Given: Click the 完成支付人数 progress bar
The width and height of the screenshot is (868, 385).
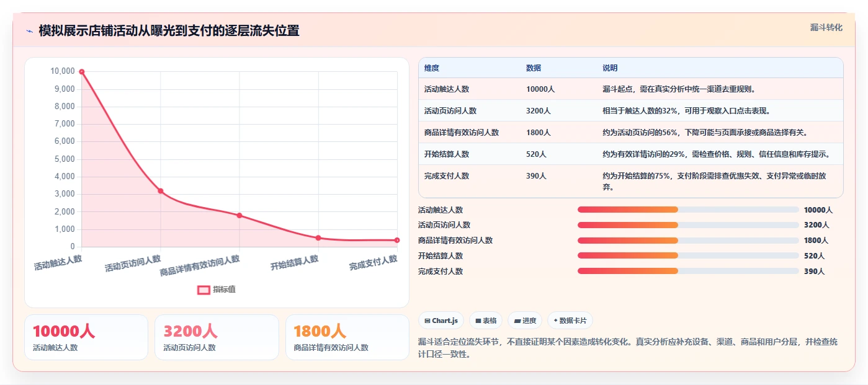Looking at the screenshot, I should [x=688, y=271].
